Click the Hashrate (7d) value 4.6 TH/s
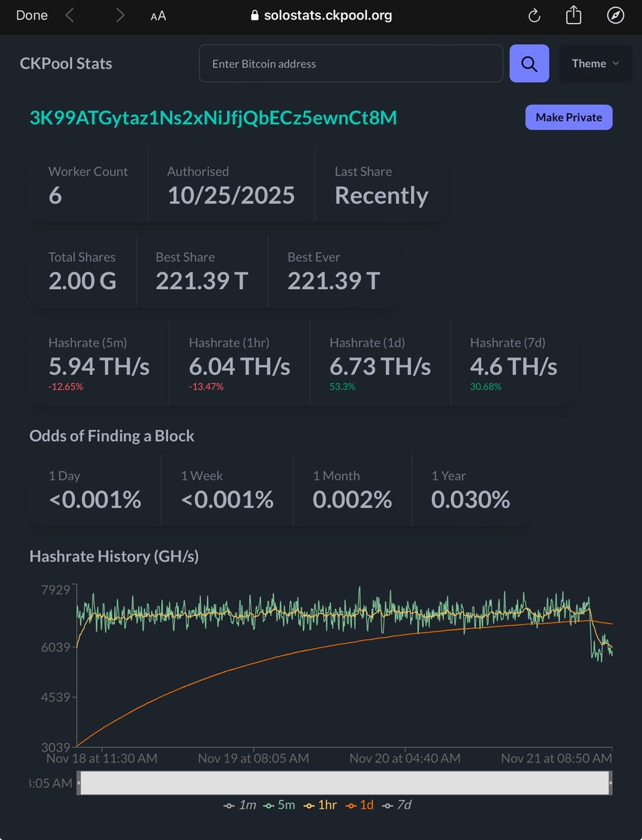The width and height of the screenshot is (642, 840). tap(514, 367)
